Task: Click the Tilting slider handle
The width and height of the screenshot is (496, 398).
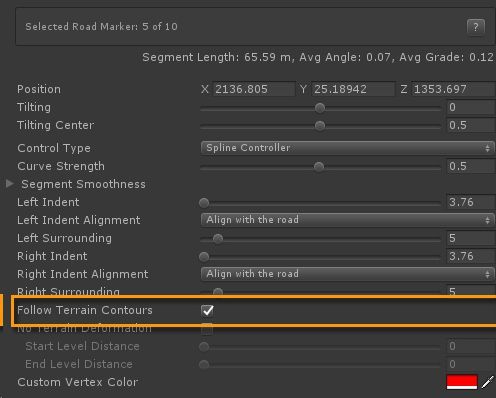Action: [320, 108]
